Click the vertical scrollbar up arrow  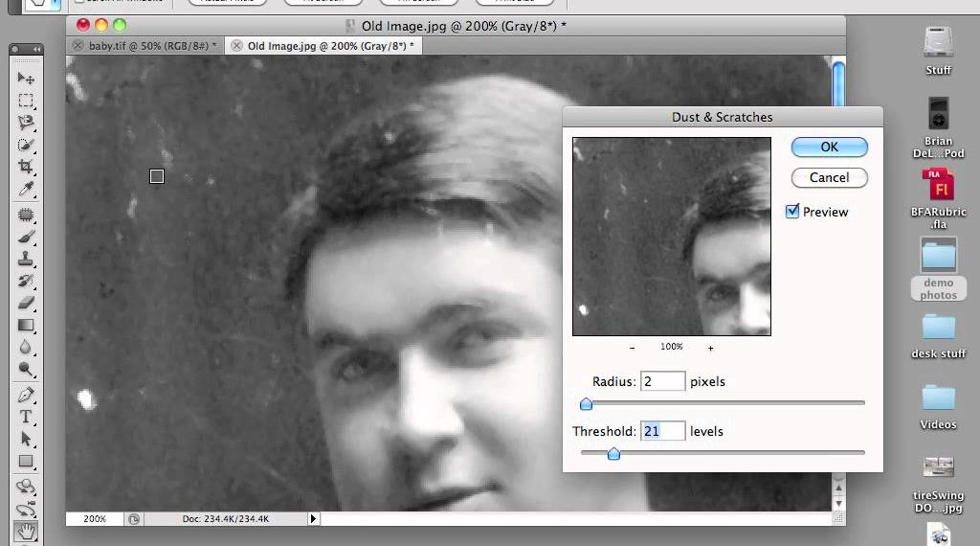(838, 487)
